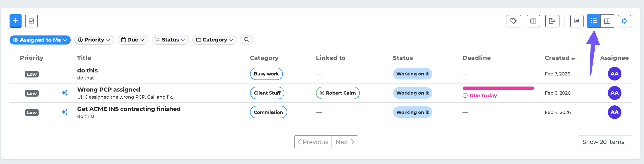Click the pink deadline progress bar

point(498,88)
